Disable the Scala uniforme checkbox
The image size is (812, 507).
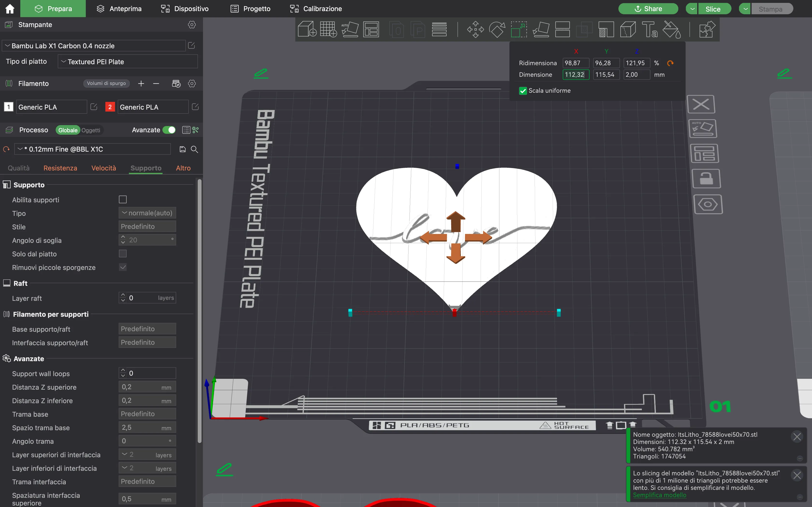tap(522, 91)
